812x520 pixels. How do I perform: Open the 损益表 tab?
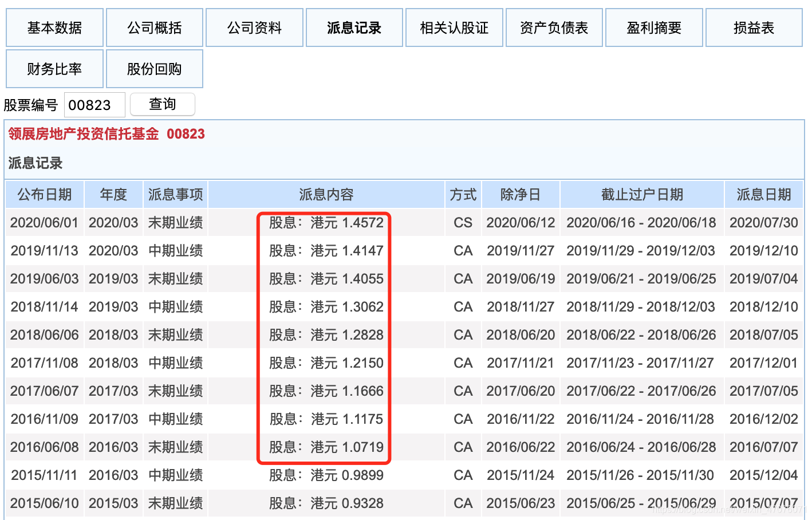754,27
